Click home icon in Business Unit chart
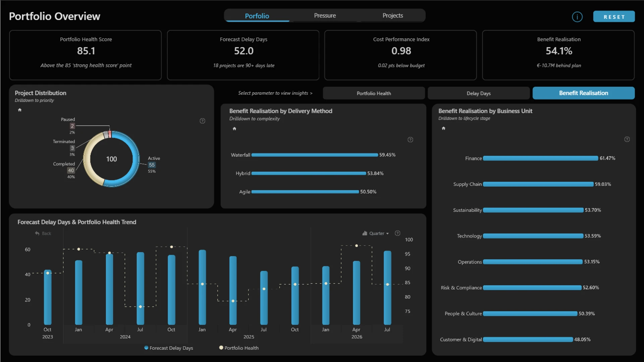Viewport: 644px width, 362px height. pos(443,128)
